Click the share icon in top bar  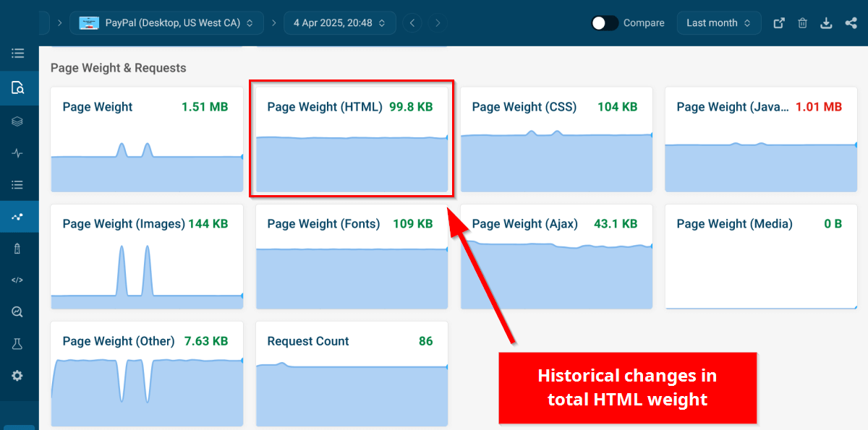click(x=851, y=23)
